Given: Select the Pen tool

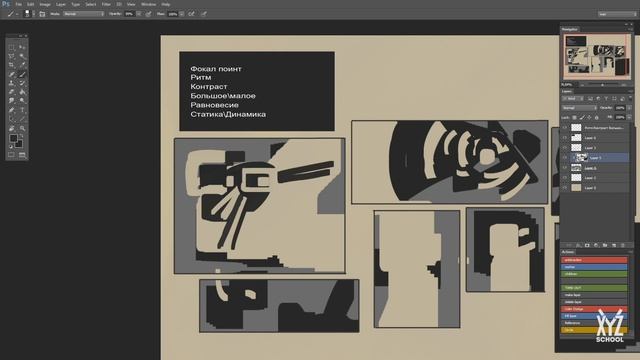Looking at the screenshot, I should click(11, 110).
